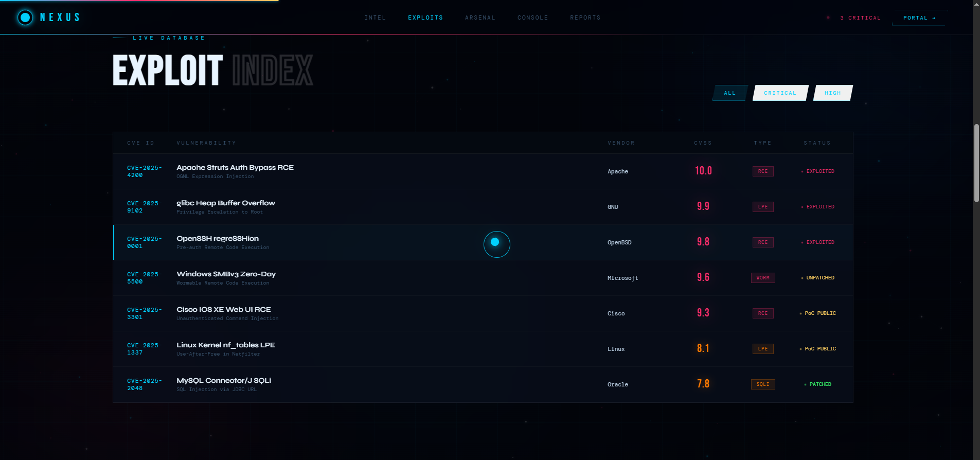Click the UNPATCHED status label
Viewport: 980px width, 460px height.
point(818,278)
